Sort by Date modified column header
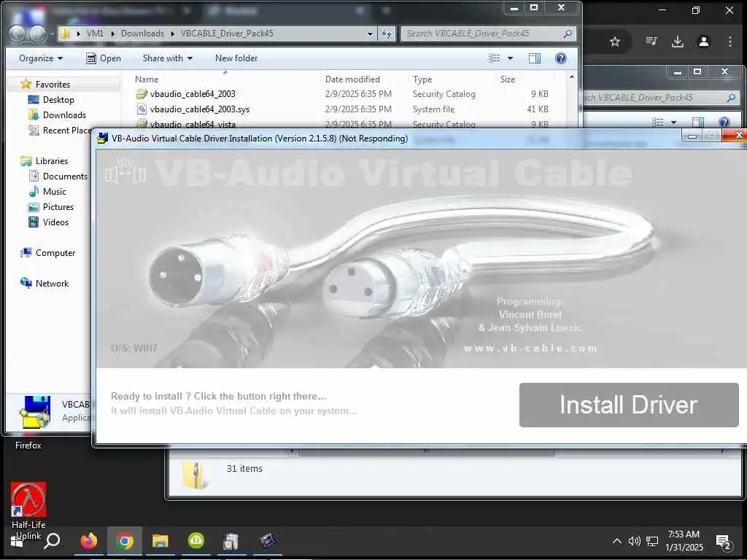 point(352,79)
